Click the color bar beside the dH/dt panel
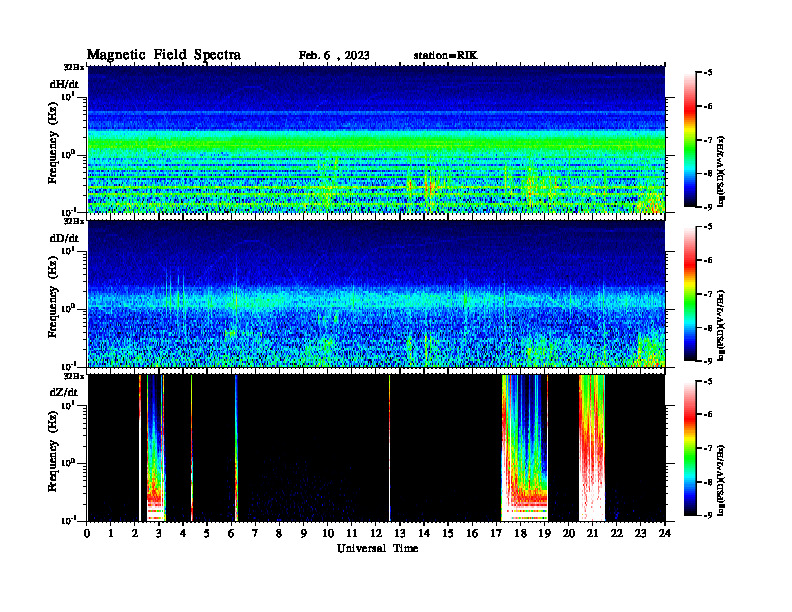Image resolution: width=792 pixels, height=612 pixels. (x=690, y=140)
